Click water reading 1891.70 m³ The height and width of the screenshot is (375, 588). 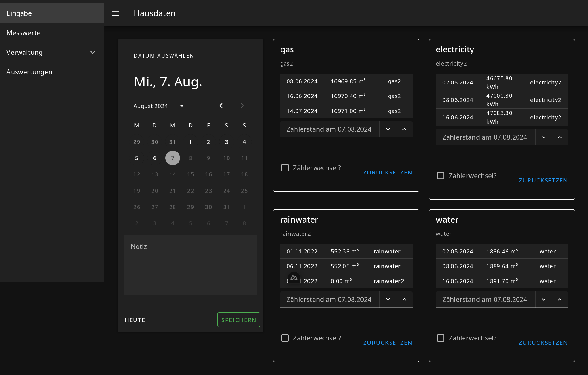pyautogui.click(x=502, y=281)
